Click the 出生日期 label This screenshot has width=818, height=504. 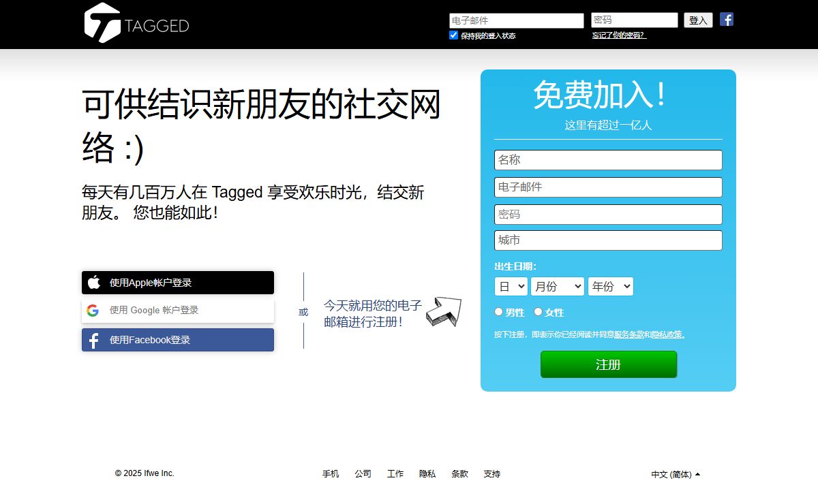pyautogui.click(x=515, y=266)
